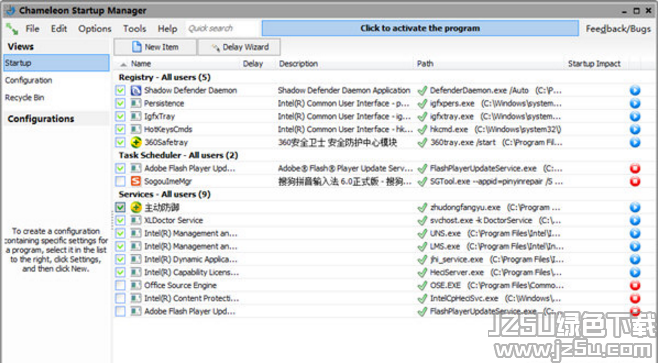Sort by the Startup Impact column header
658x363 pixels.
tap(594, 64)
